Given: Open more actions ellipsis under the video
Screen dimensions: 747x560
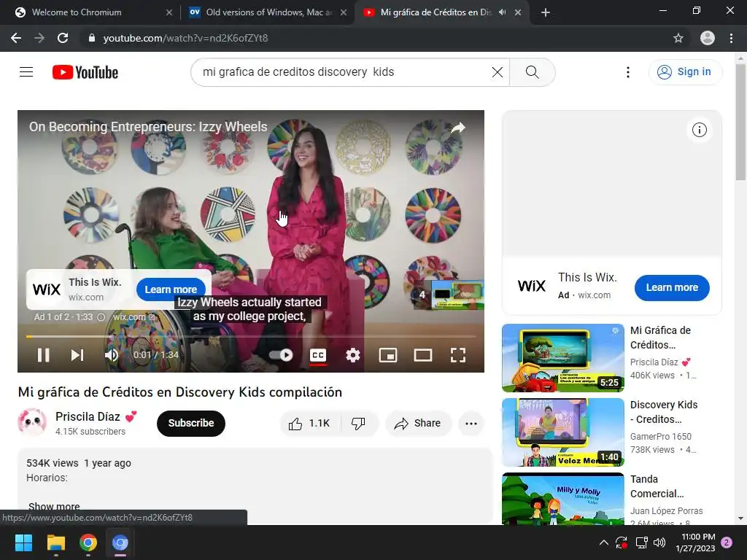Looking at the screenshot, I should click(x=471, y=424).
